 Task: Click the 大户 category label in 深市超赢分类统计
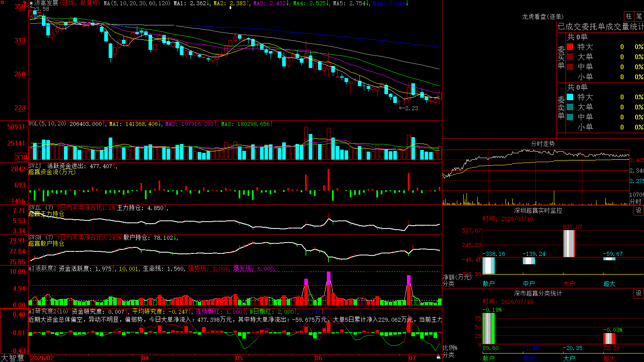569,358
